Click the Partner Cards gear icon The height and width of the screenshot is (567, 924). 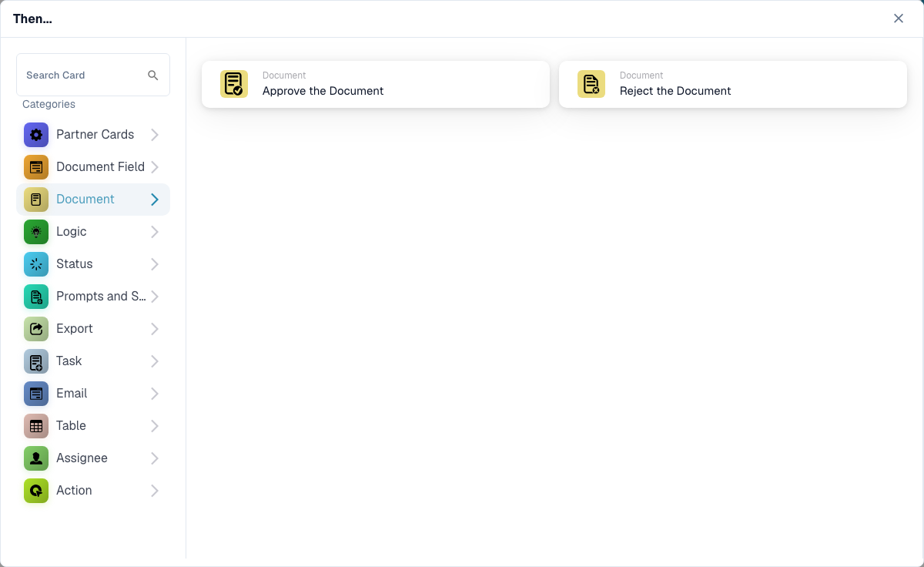36,135
